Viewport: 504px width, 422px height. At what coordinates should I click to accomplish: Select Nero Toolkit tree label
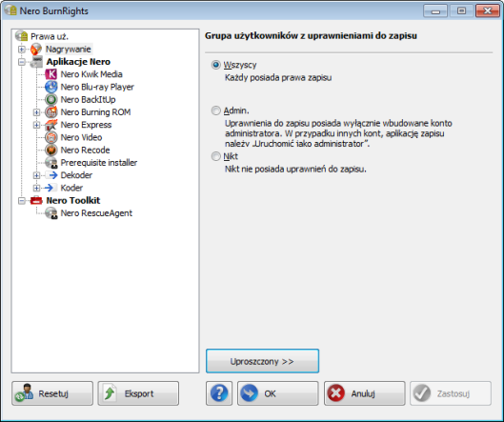click(73, 201)
